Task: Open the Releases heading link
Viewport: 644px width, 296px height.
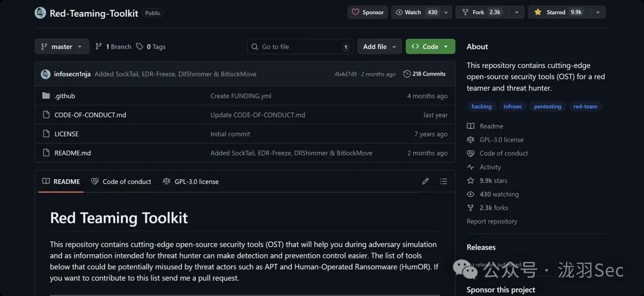Action: tap(481, 247)
